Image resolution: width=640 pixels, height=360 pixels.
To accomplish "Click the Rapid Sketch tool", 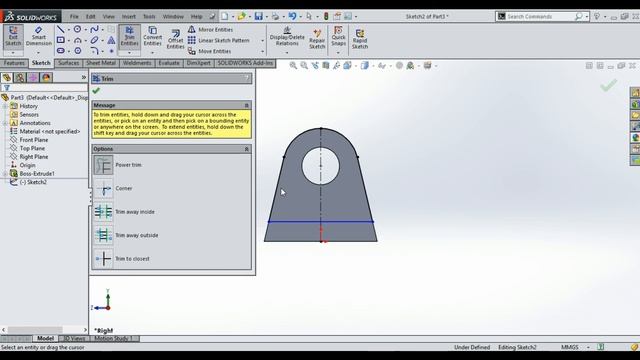I will coord(360,39).
